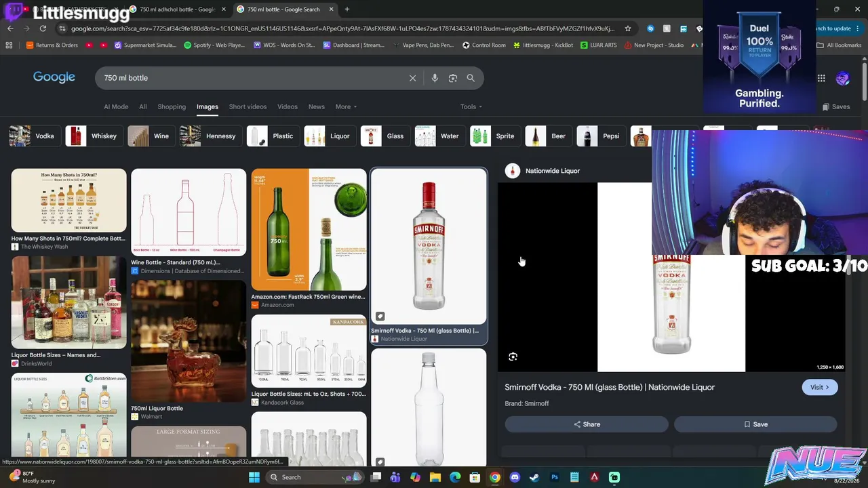The width and height of the screenshot is (868, 488).
Task: Open the Liquor Bottle Sizes Kandacork image
Action: tap(309, 351)
